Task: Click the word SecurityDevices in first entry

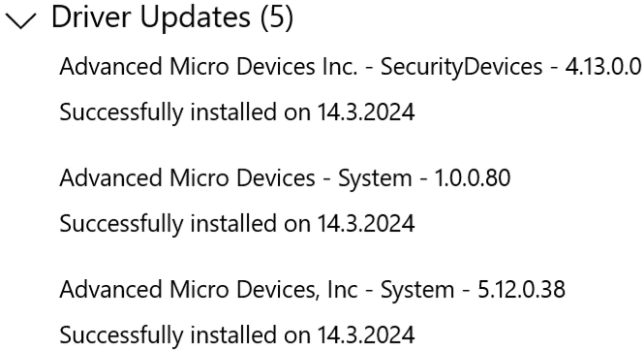Action: (x=461, y=67)
